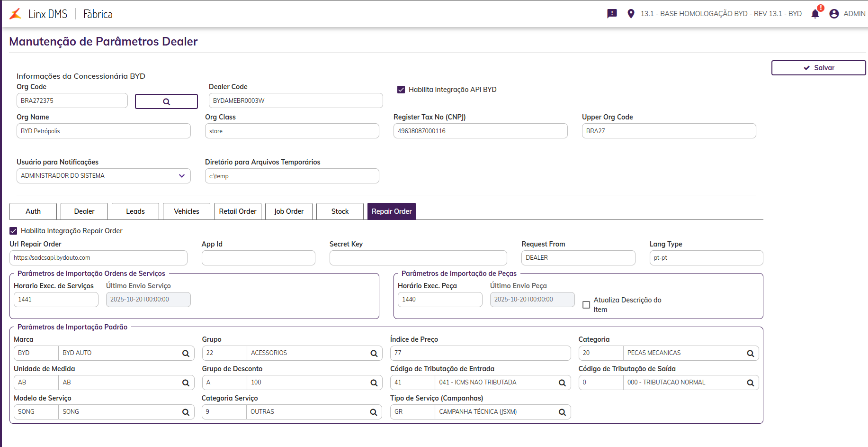Screen dimensions: 868x447
Task: Open Tipo de Serviço (Campanhas) lookup
Action: coord(562,412)
